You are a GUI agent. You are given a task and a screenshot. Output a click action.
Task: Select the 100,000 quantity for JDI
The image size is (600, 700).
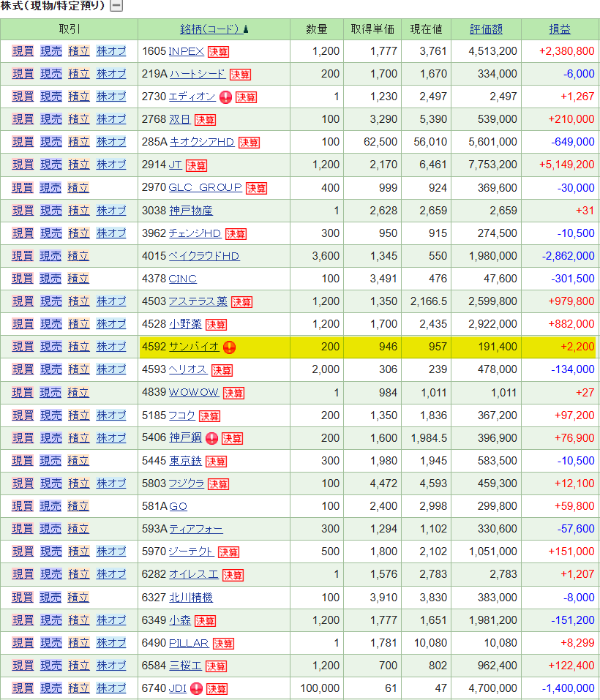(x=320, y=688)
